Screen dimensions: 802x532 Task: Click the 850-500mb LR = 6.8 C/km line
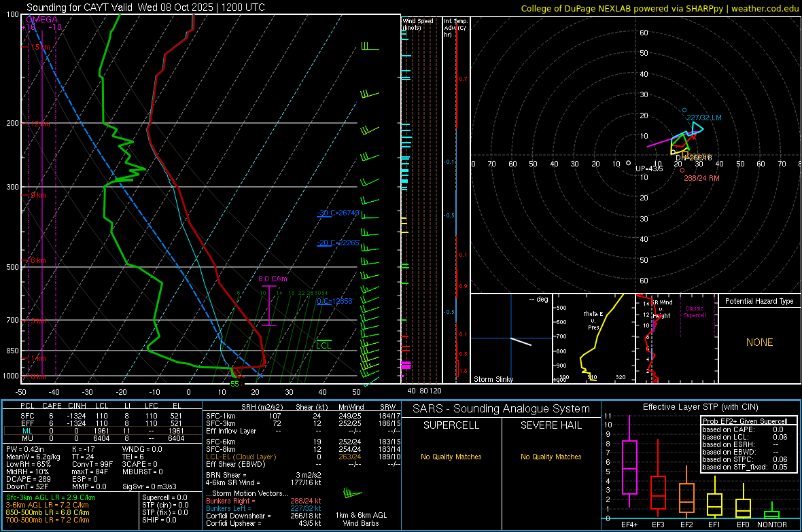click(48, 512)
